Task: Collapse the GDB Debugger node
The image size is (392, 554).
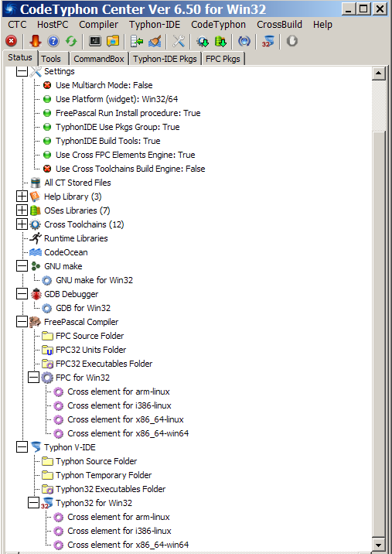Action: (22, 294)
